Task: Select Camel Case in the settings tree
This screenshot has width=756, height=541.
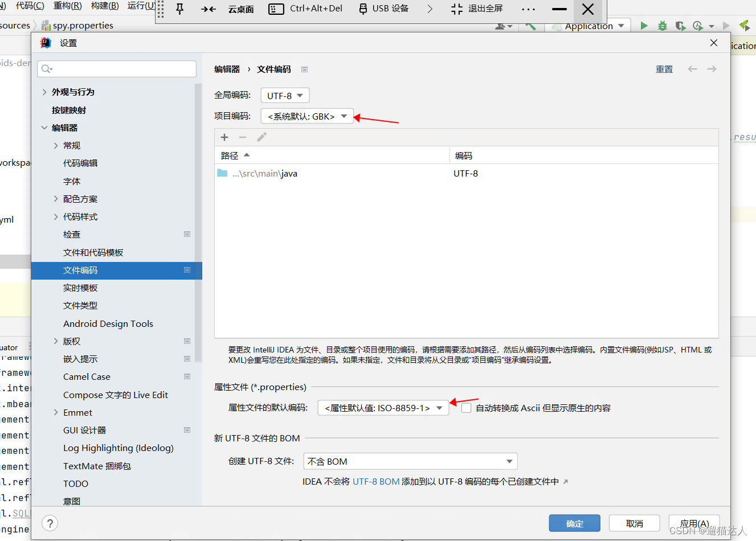Action: point(87,376)
